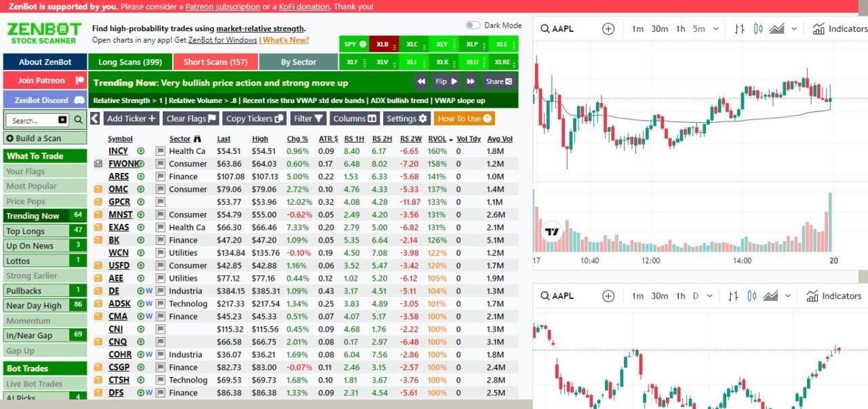Switch to the Short Scans tab
This screenshot has height=409, width=868.
coord(216,62)
